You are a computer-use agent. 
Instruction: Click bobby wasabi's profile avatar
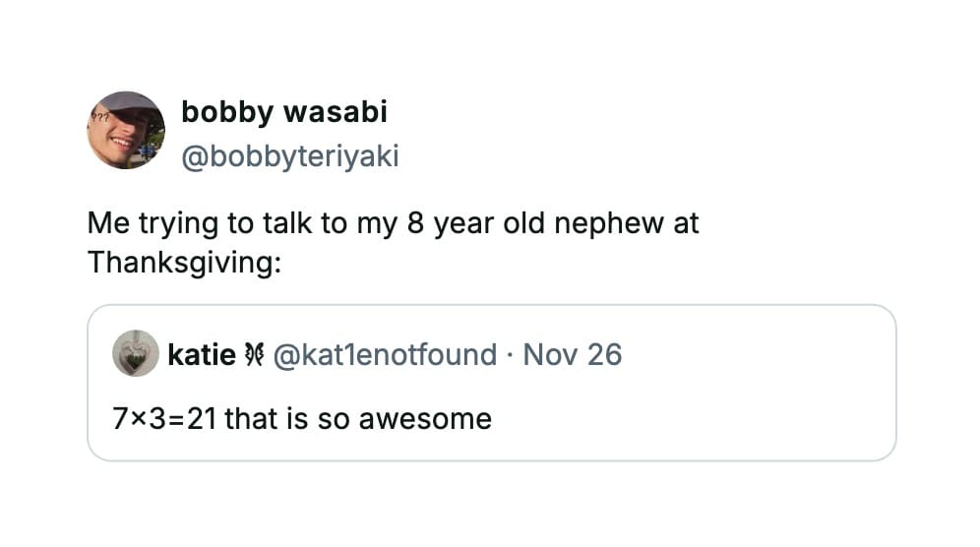coord(126,130)
